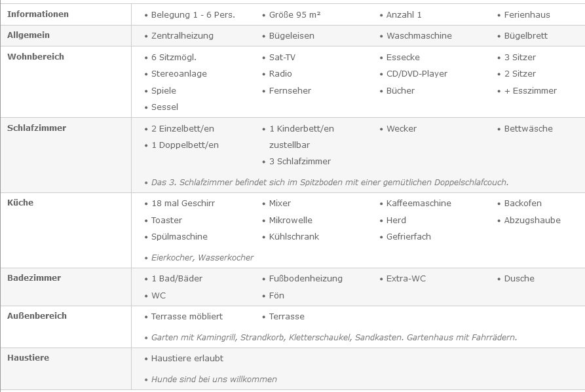Select the Wohnbereich row label
The image size is (585, 392).
[x=35, y=57]
